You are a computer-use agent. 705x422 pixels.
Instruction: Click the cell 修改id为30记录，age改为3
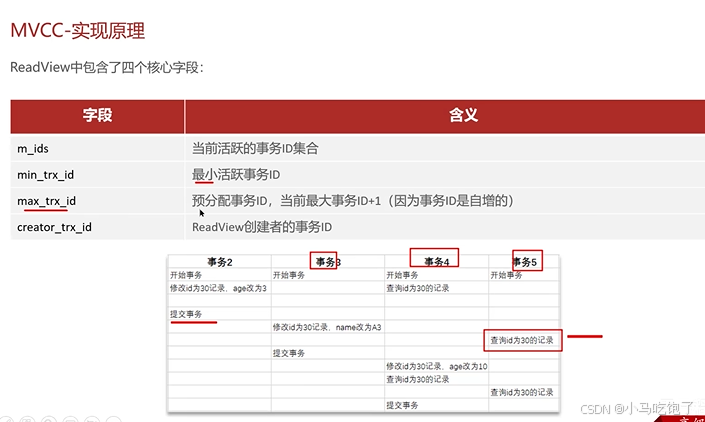219,288
